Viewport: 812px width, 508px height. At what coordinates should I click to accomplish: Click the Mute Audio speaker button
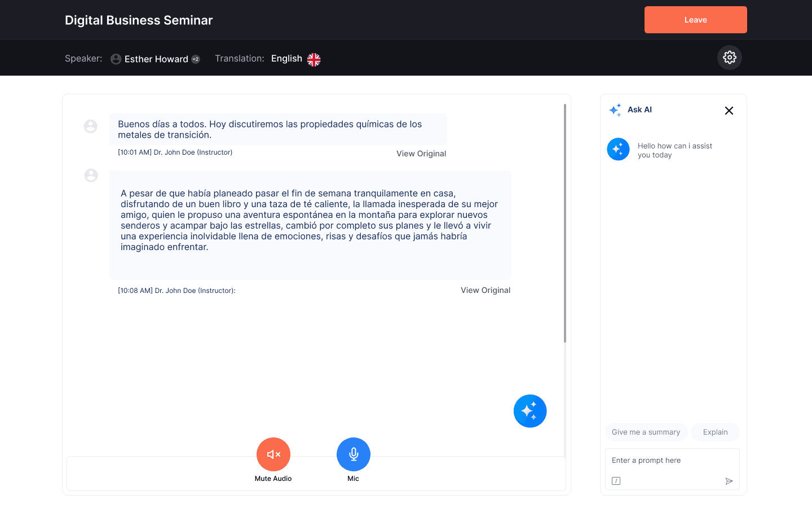[x=273, y=454]
